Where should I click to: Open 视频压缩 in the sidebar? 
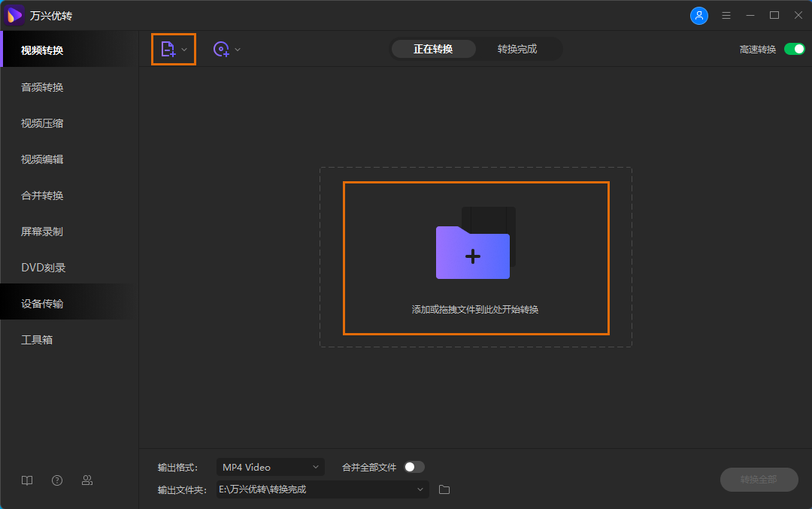coord(42,123)
